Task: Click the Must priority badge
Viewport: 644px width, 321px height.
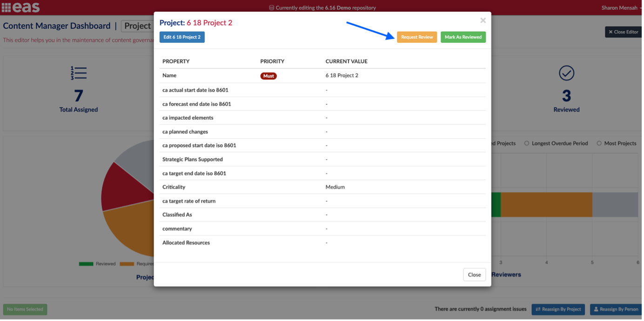Action: [x=268, y=76]
